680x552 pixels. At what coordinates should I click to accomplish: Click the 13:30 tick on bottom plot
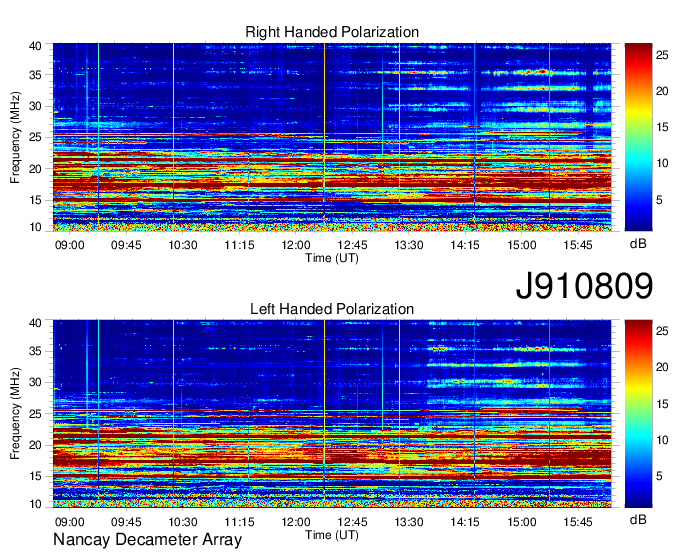(409, 522)
